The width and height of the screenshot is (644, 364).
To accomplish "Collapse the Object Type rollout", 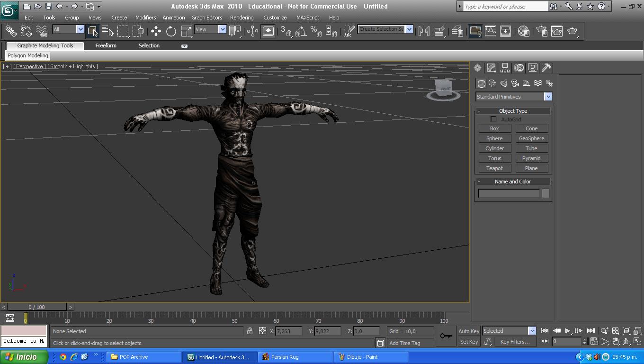I will [479, 111].
